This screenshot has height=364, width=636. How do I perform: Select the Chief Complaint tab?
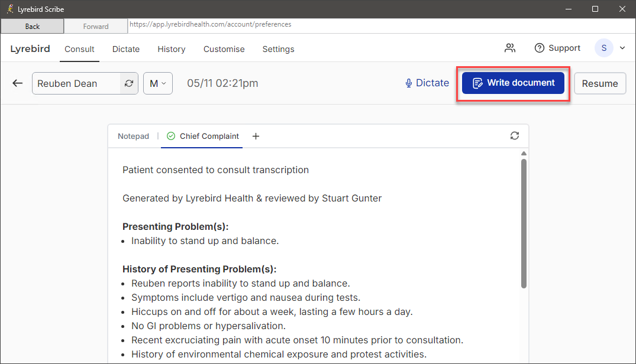202,136
